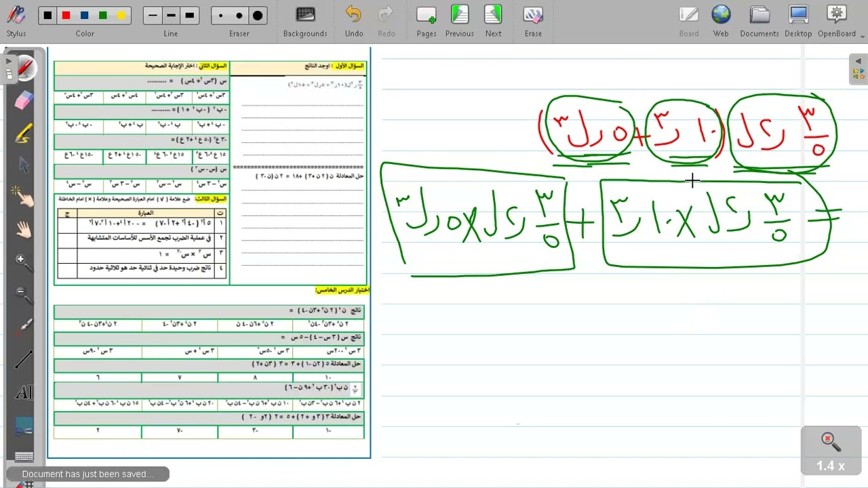Go to the Next page
The image size is (868, 488).
tap(493, 20)
